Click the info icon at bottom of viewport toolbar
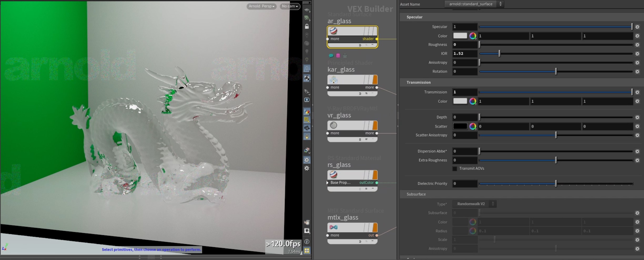Screen dimensions: 644x260 (307, 242)
